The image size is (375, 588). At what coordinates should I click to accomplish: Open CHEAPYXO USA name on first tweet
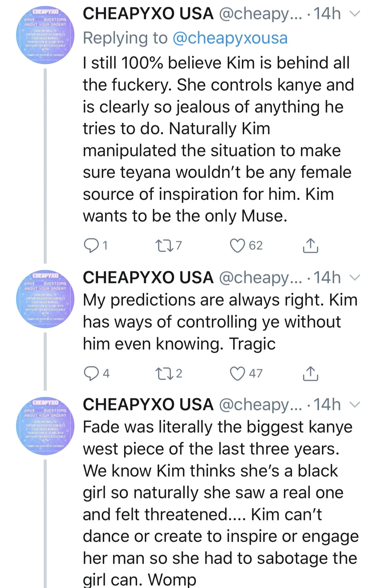coord(148,14)
